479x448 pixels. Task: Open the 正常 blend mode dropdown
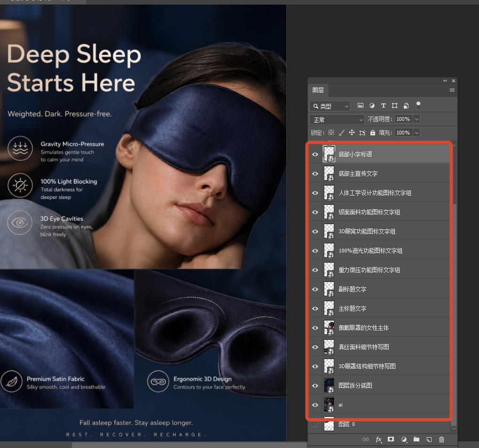tap(337, 119)
